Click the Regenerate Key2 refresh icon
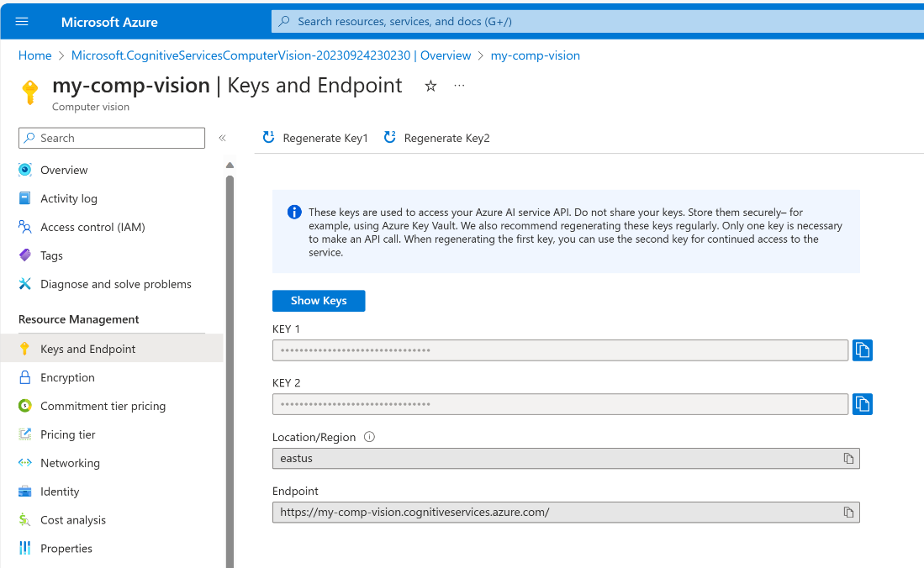The height and width of the screenshot is (568, 924). tap(389, 137)
